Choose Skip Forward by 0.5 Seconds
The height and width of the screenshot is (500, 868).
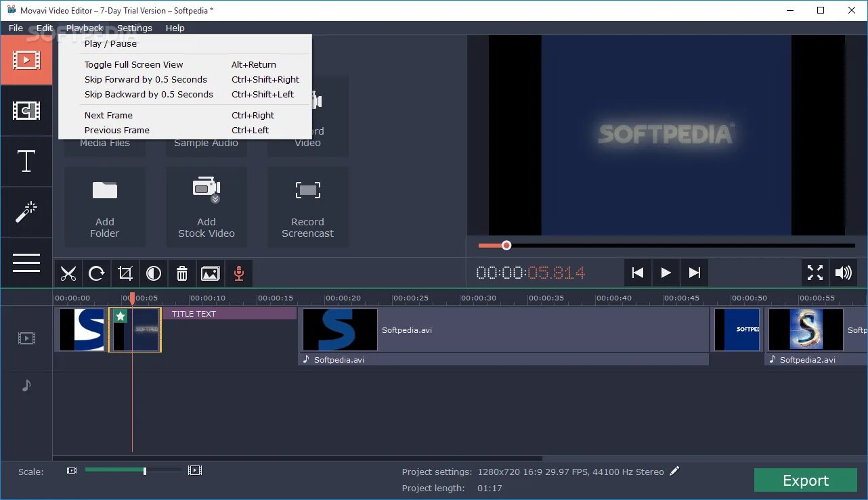pos(185,79)
